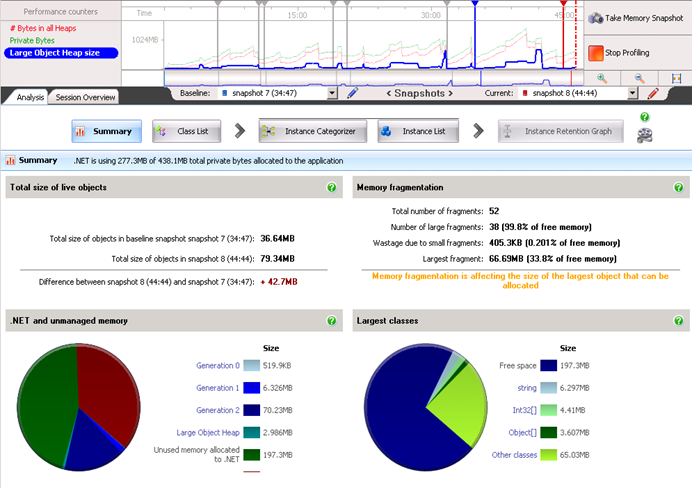Click the green help icon above film camera

click(x=644, y=117)
